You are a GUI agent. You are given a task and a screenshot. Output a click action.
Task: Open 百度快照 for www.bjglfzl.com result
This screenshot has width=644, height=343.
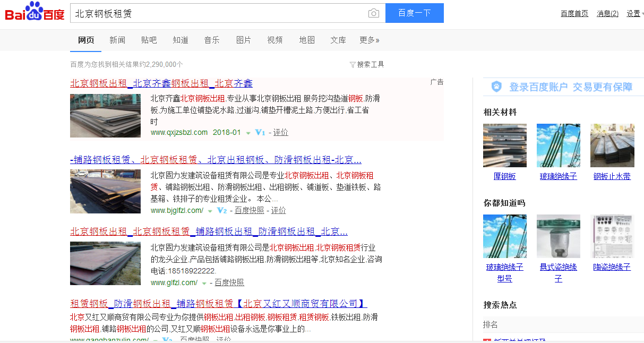coord(249,210)
